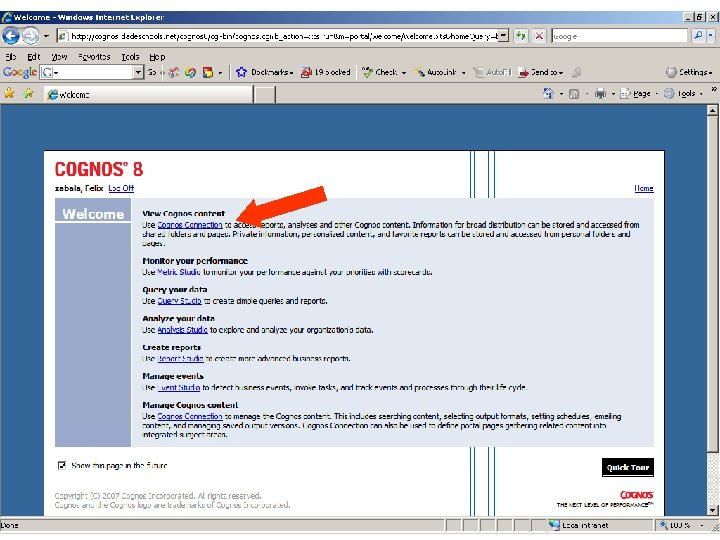Screen dimensions: 720x540
Task: Click inside the browser address bar
Action: [x=278, y=36]
